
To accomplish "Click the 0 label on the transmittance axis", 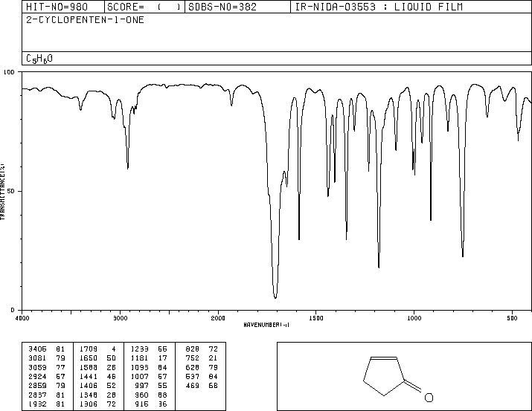I will tap(13, 310).
